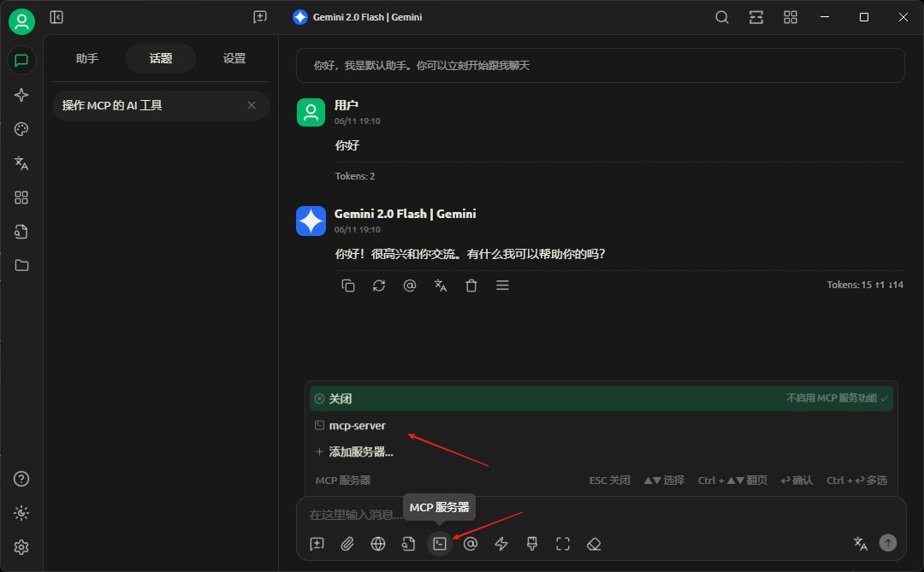Screen dimensions: 924x572
Task: Translate the Gemini reply
Action: [x=441, y=286]
